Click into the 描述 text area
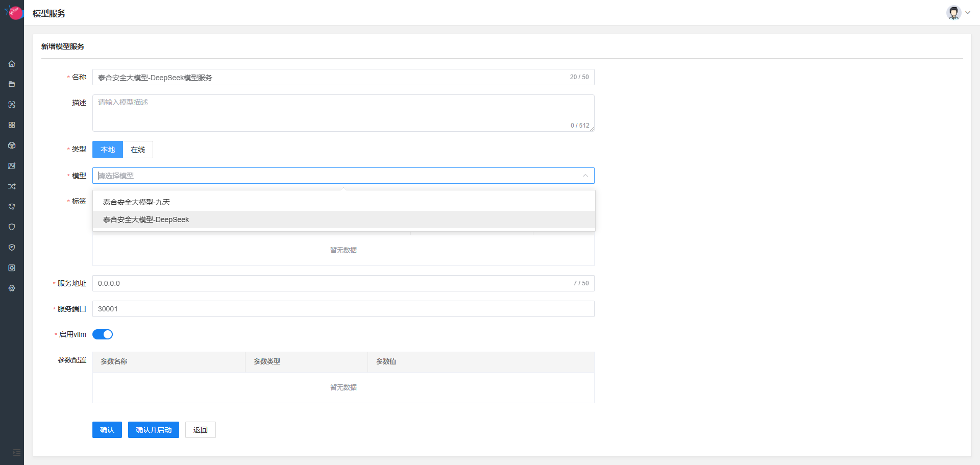Viewport: 980px width, 465px height. [343, 113]
